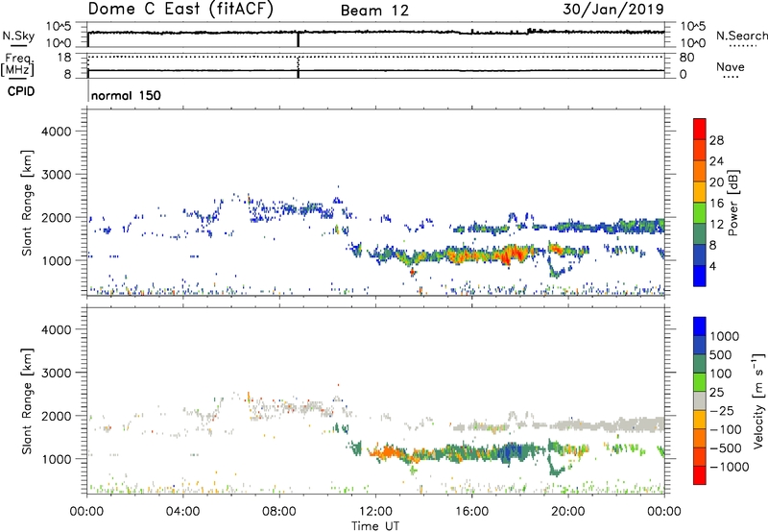
Task: Click the 'Slant Range [km]' label of velocity panel
Action: (x=27, y=400)
